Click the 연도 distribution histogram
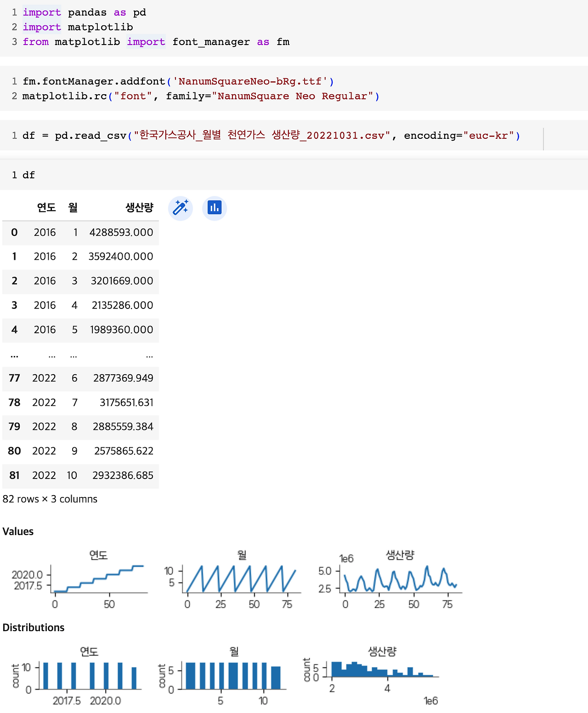 [x=77, y=677]
